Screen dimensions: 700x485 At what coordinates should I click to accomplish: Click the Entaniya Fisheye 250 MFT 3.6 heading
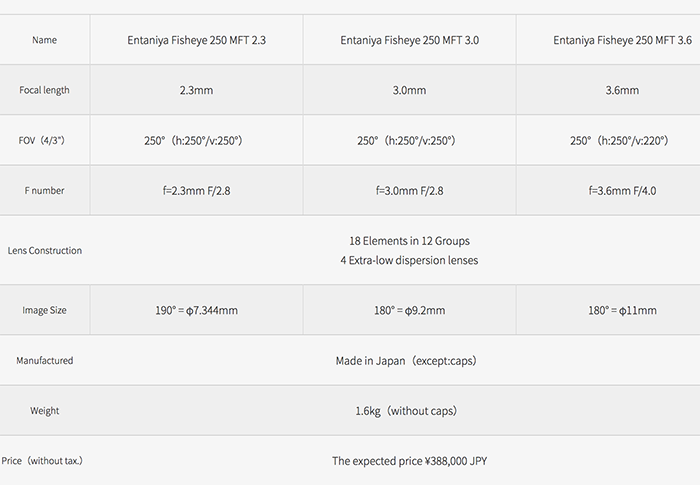623,40
